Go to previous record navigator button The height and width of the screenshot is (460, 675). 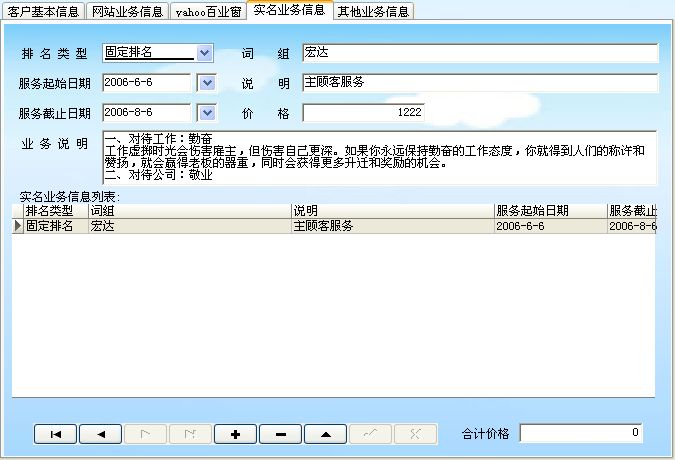101,434
